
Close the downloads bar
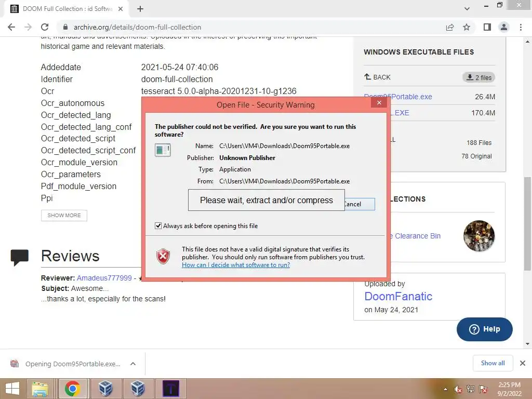[523, 363]
